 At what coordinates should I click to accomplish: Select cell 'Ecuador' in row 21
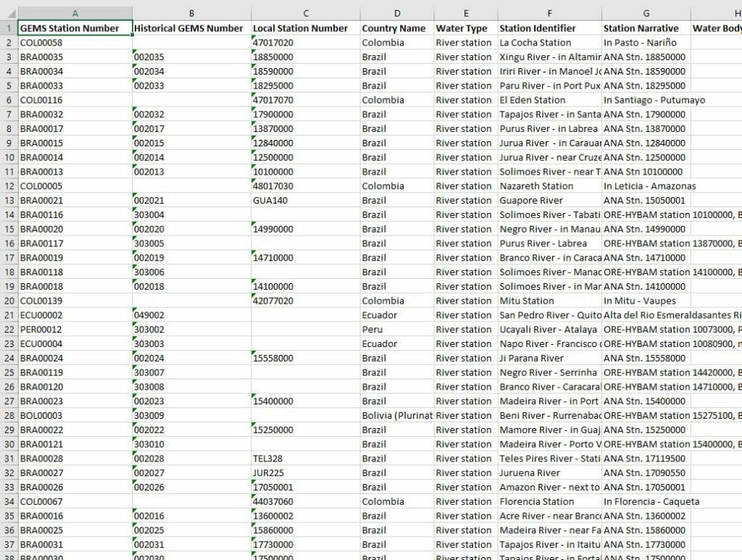tap(397, 315)
